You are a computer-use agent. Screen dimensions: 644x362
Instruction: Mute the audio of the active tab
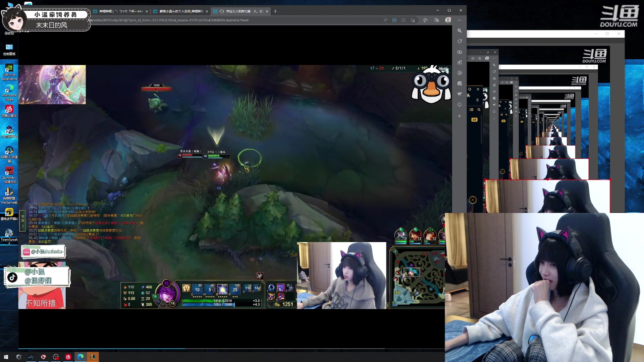click(222, 11)
